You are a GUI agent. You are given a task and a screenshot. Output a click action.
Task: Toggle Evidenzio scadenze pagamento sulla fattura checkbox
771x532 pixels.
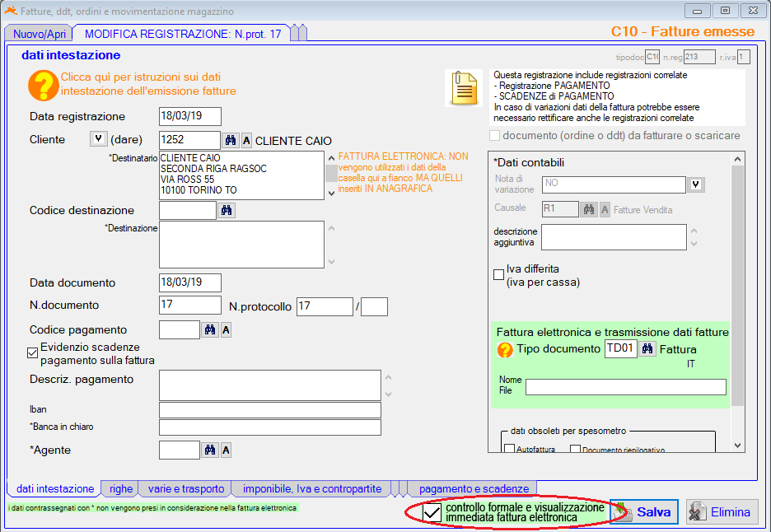33,353
